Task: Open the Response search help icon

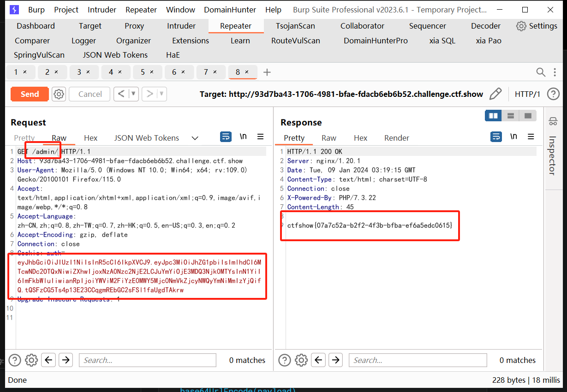Action: pyautogui.click(x=285, y=360)
